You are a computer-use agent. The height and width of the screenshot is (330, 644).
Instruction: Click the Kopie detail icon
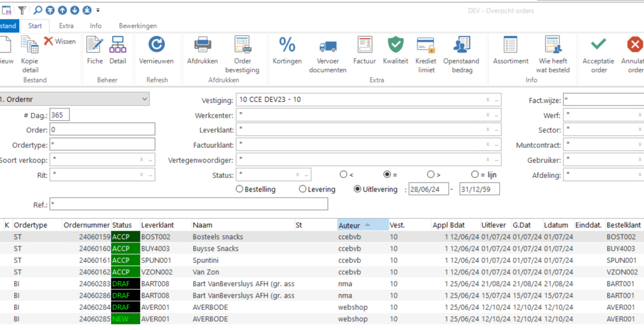tap(30, 45)
